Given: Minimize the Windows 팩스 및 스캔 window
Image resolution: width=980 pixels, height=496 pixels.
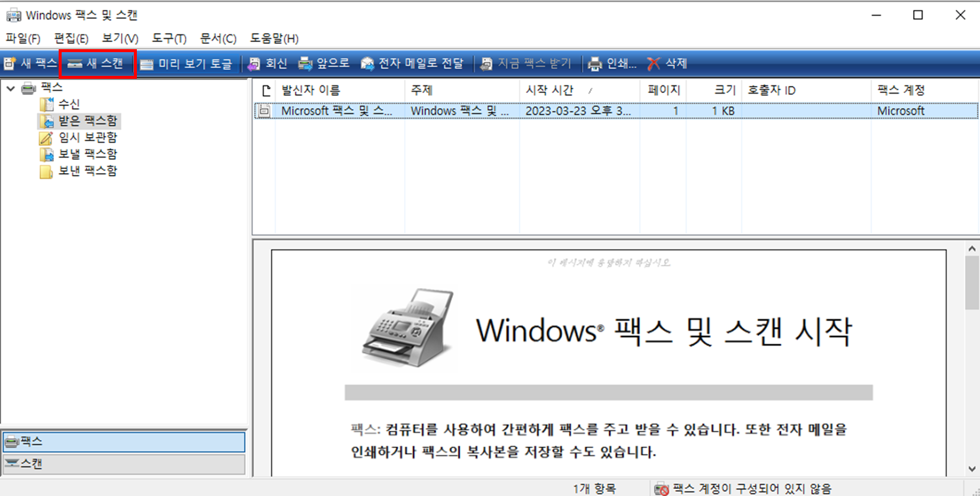Looking at the screenshot, I should [876, 15].
